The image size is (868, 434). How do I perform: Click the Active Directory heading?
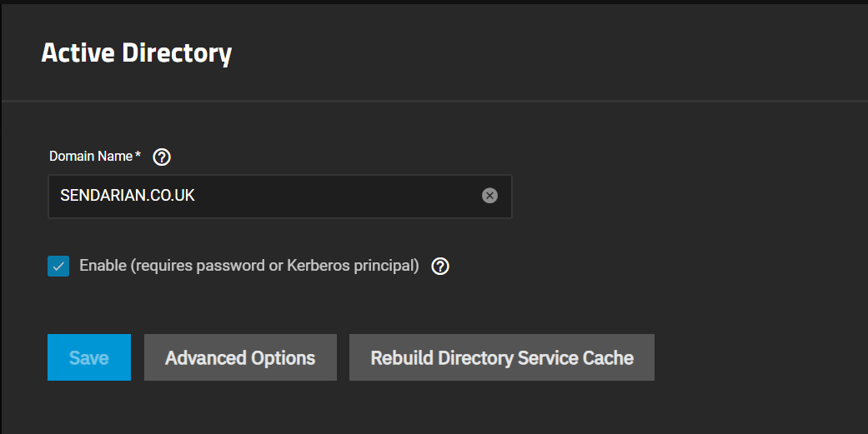(136, 53)
